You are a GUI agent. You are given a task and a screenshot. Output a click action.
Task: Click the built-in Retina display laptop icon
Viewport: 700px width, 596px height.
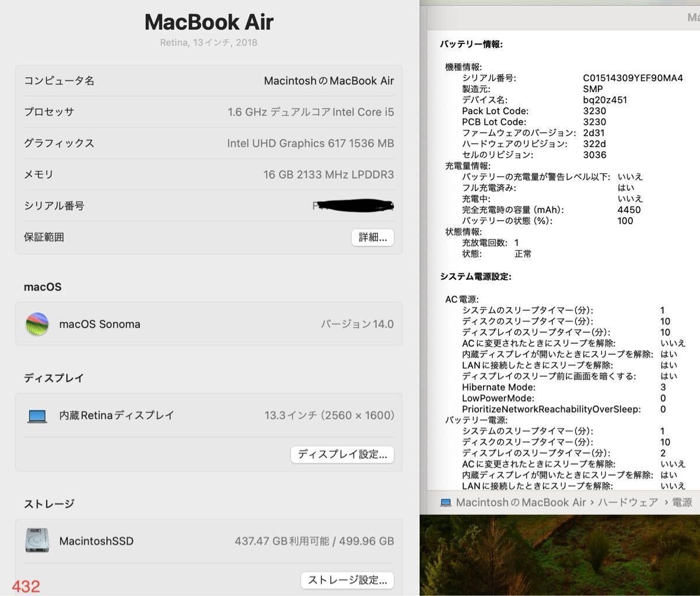tap(37, 416)
